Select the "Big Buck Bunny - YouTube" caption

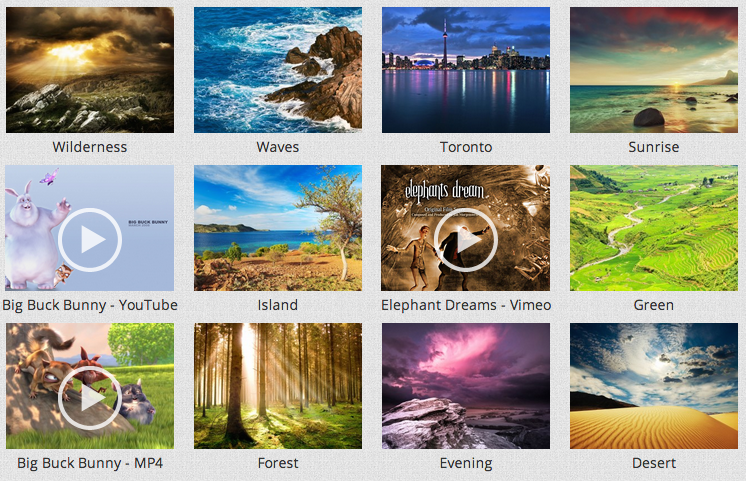90,305
